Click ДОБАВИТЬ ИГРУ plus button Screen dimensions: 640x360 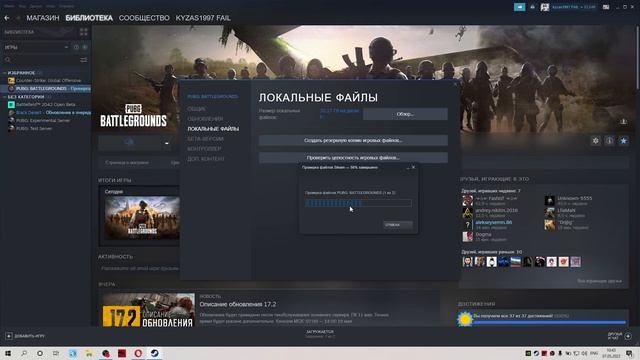(x=9, y=336)
